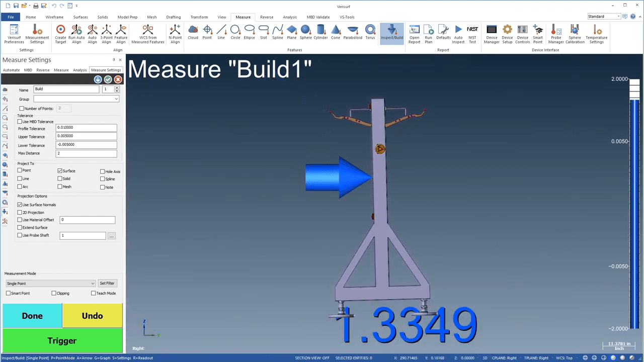The height and width of the screenshot is (362, 644).
Task: Open WCS from Measured Features
Action: [148, 34]
